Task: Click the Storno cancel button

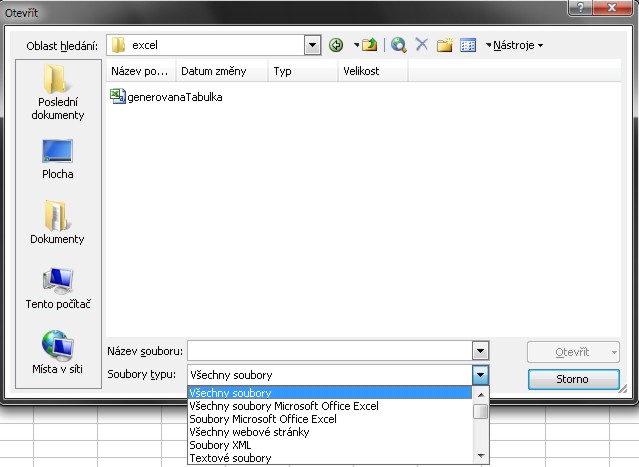Action: click(x=573, y=380)
